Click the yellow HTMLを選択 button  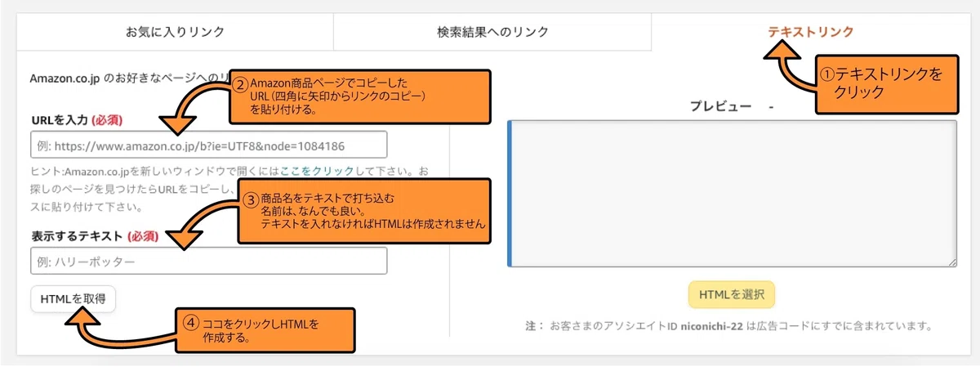coord(732,294)
